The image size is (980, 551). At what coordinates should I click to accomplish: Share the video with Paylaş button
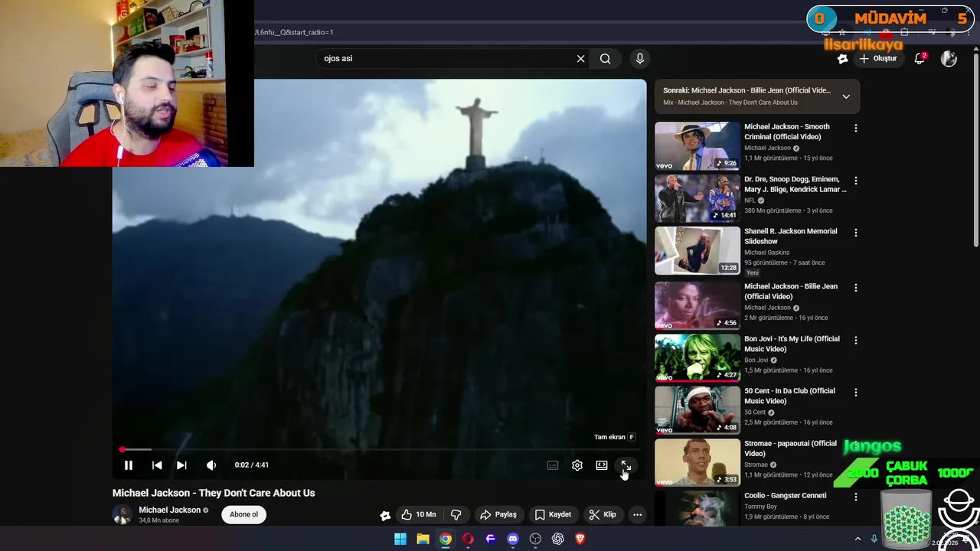(498, 515)
